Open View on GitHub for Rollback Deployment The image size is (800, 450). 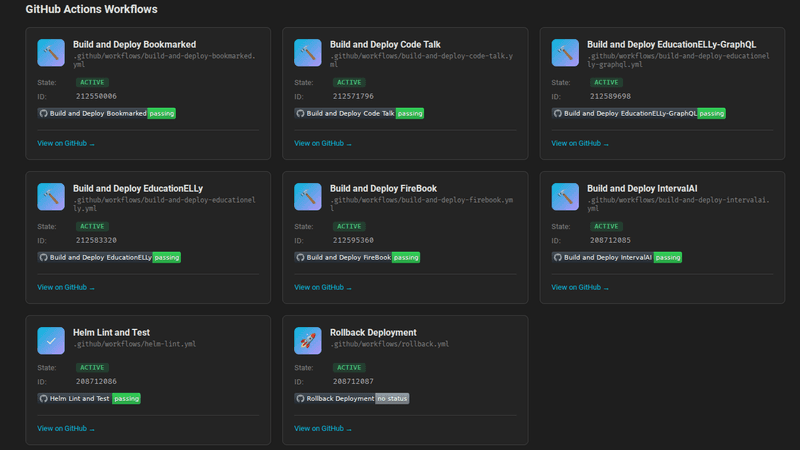click(x=323, y=428)
